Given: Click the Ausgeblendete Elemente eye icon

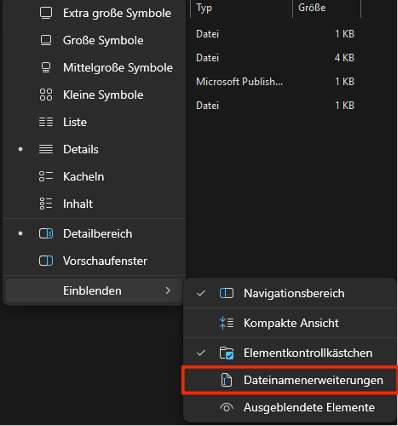Looking at the screenshot, I should coord(227,407).
